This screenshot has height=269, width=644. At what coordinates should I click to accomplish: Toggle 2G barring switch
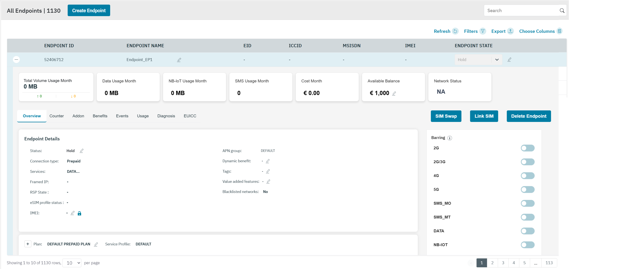point(528,148)
